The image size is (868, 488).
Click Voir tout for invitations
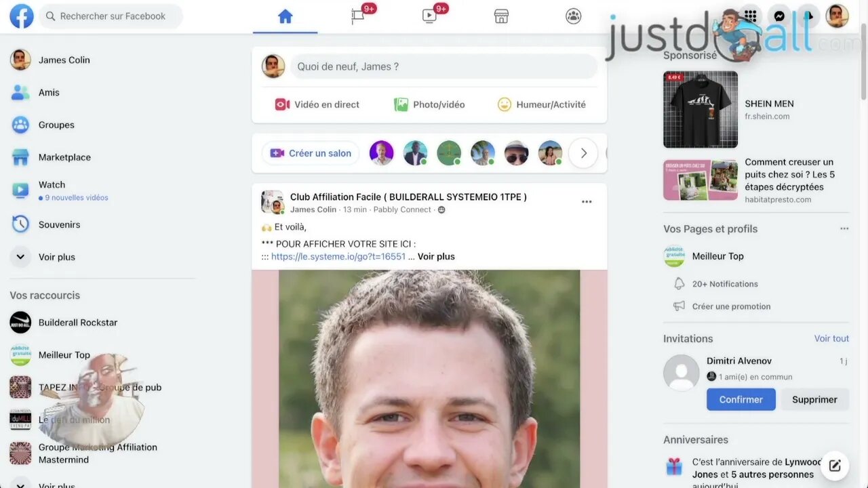pyautogui.click(x=831, y=338)
